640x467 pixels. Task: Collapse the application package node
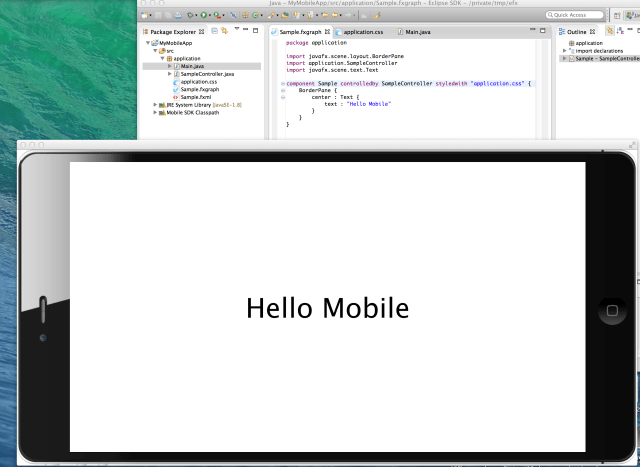tap(162, 58)
